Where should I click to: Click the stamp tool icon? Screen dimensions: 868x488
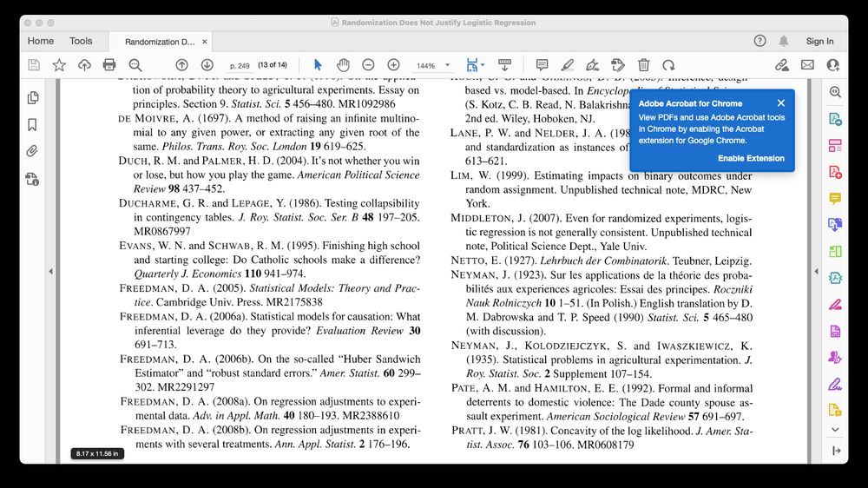pyautogui.click(x=618, y=65)
